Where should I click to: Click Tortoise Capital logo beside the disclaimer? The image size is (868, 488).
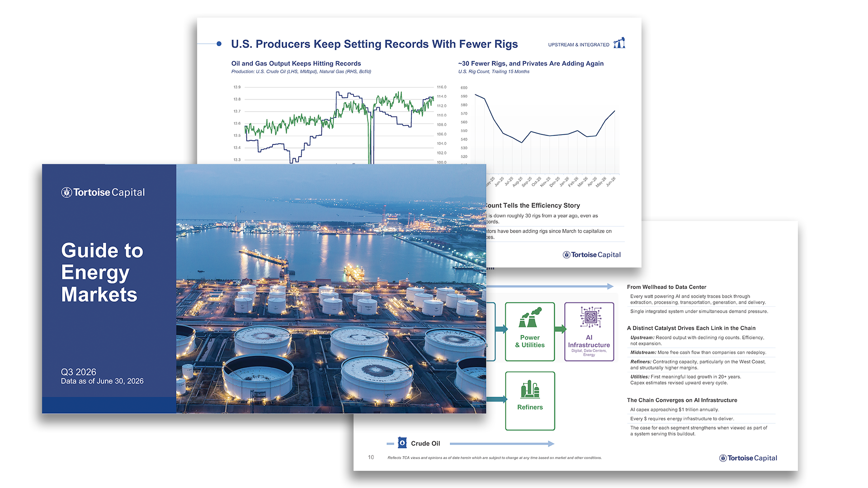pyautogui.click(x=748, y=458)
